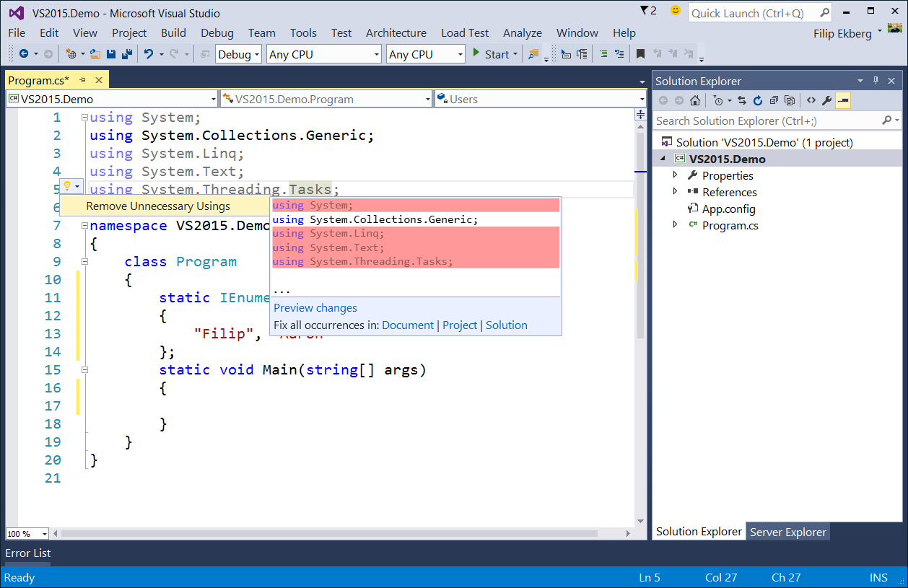This screenshot has width=908, height=588.
Task: Click the green Start debugging button
Action: [x=491, y=54]
